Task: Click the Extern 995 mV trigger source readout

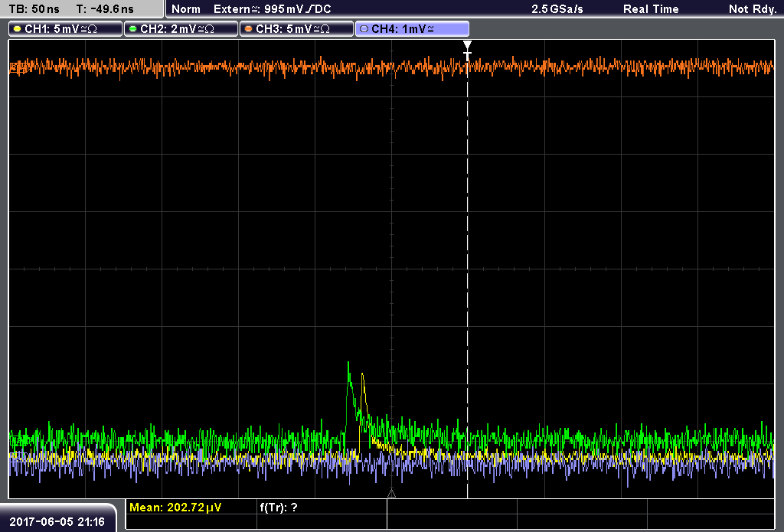Action: (x=272, y=9)
